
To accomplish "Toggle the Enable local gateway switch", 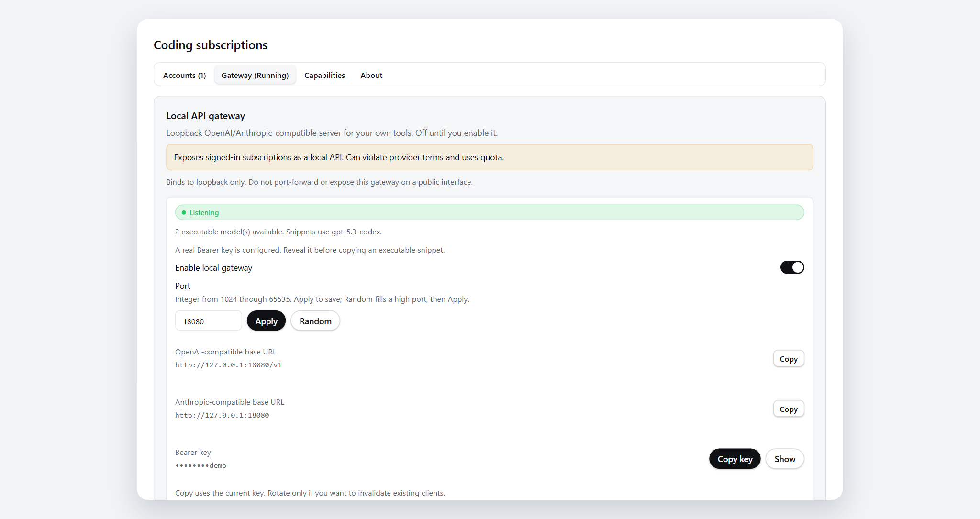I will (792, 267).
